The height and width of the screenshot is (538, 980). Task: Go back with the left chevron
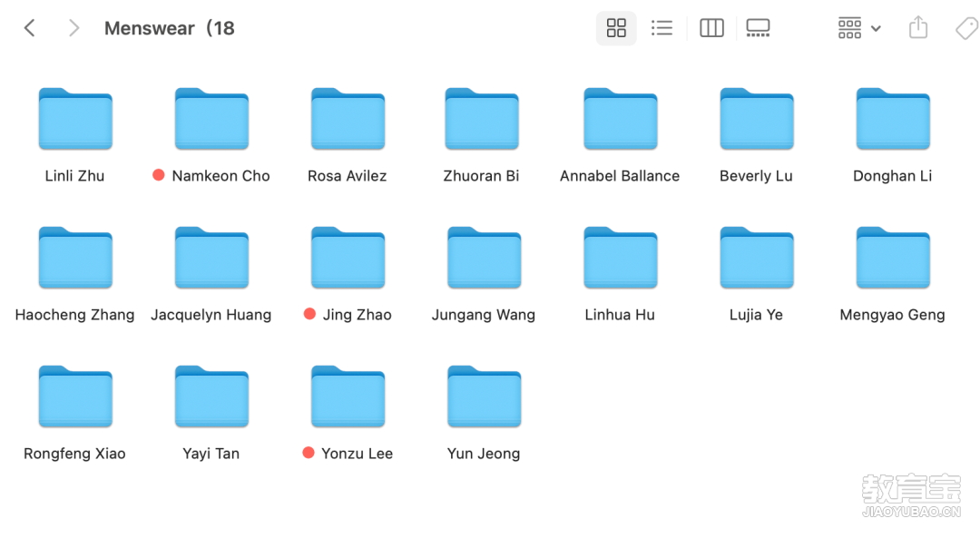[x=29, y=28]
